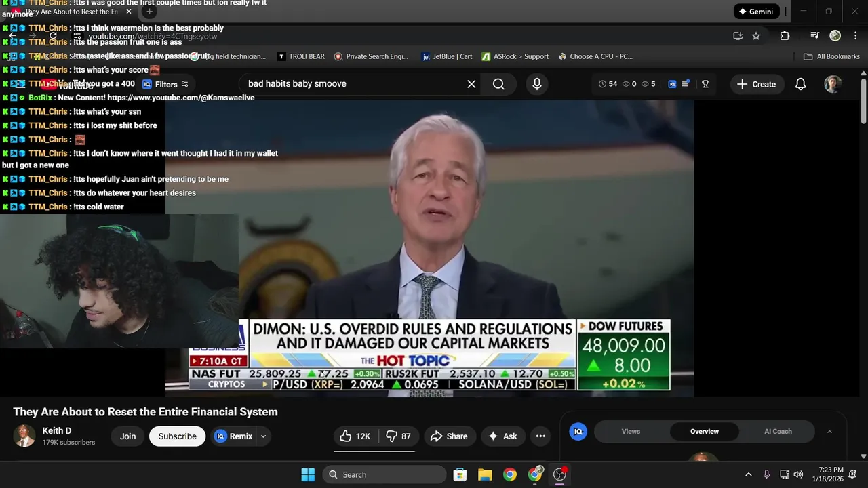Open the Choose A CPU bookmark
The width and height of the screenshot is (868, 488).
click(x=595, y=56)
